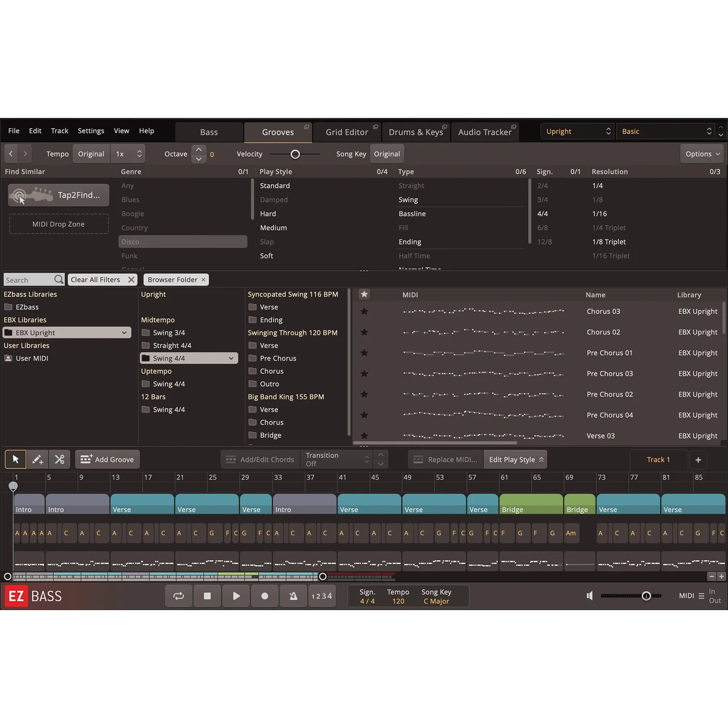
Task: Select the pencil draw tool
Action: (37, 459)
